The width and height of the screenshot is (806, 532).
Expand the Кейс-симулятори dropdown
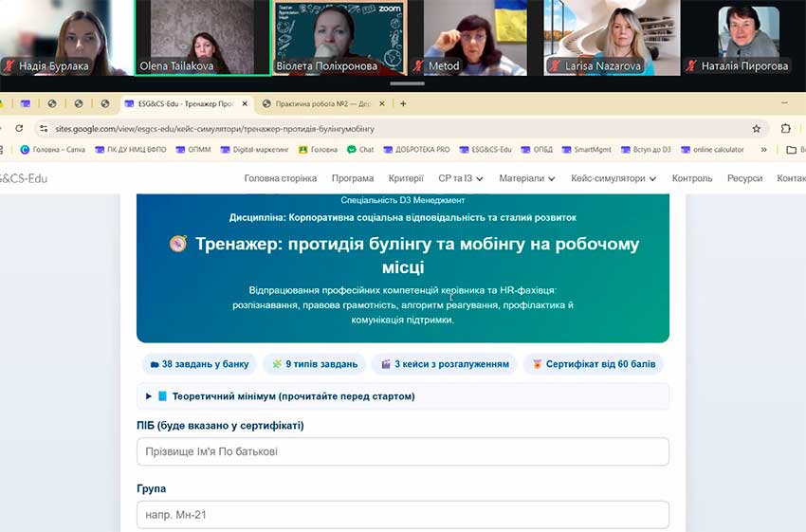click(614, 178)
